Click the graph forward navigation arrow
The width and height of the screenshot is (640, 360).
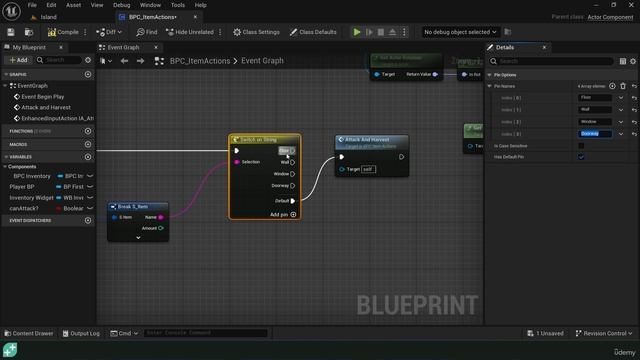coord(140,61)
